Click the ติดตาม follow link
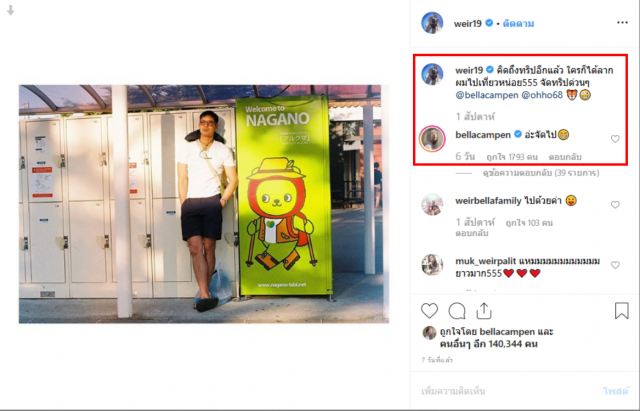The width and height of the screenshot is (640, 411). (x=518, y=24)
